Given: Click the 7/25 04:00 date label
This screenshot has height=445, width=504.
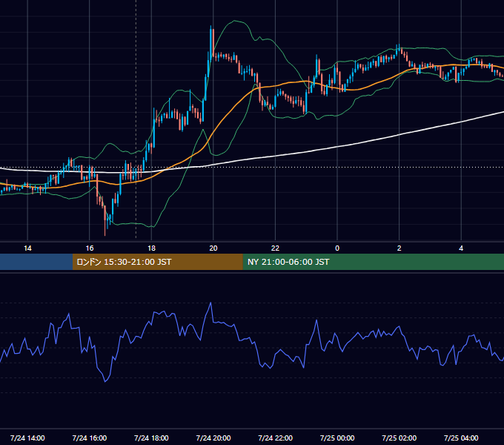Looking at the screenshot, I should (461, 438).
